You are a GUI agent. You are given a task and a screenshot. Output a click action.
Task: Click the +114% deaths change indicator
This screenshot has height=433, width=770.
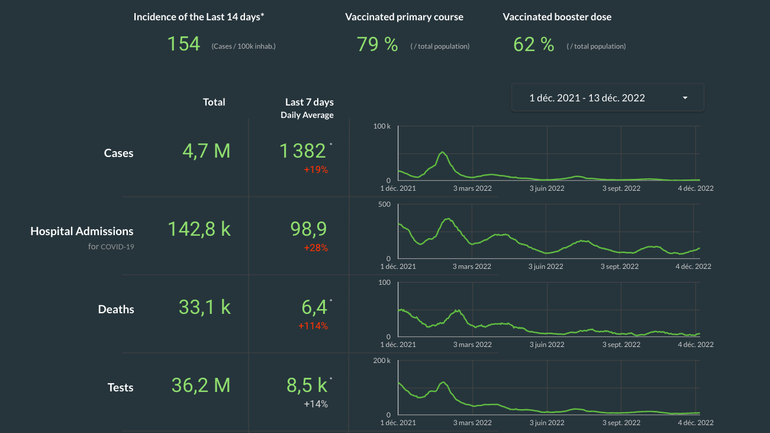(313, 326)
